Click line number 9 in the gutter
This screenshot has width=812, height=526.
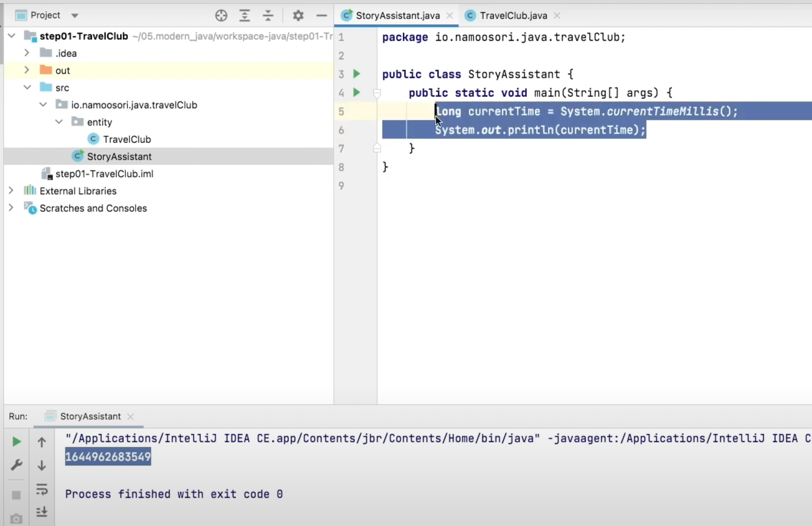click(x=341, y=186)
